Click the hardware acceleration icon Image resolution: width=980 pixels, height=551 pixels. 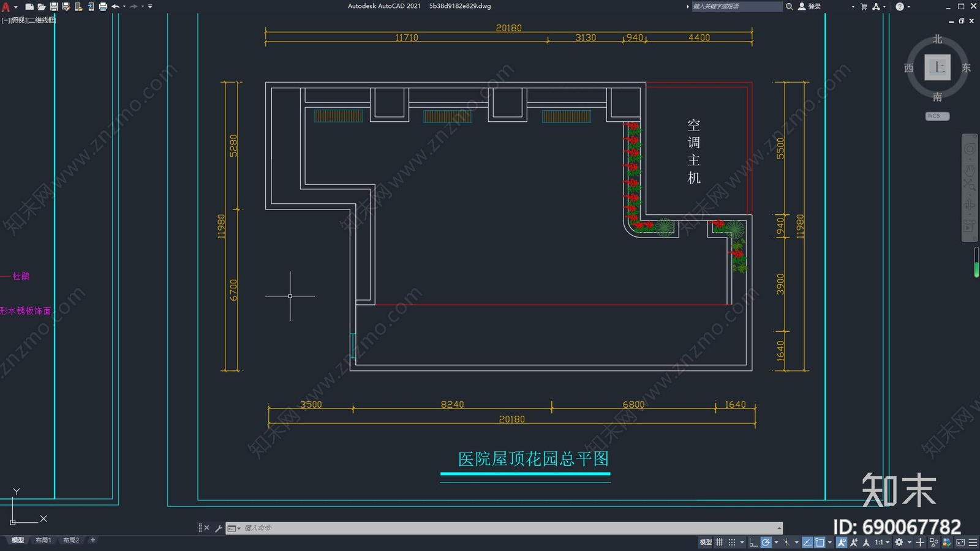[x=948, y=542]
